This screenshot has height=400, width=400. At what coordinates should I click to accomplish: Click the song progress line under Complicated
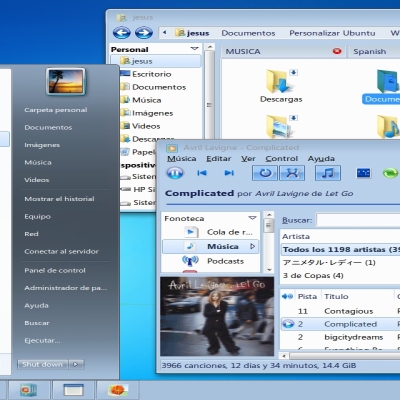283,204
